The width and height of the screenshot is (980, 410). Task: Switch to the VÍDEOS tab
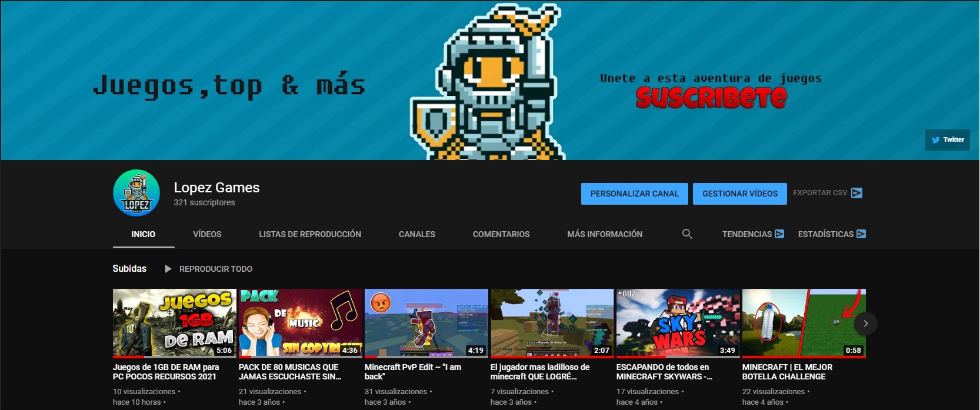pyautogui.click(x=207, y=234)
